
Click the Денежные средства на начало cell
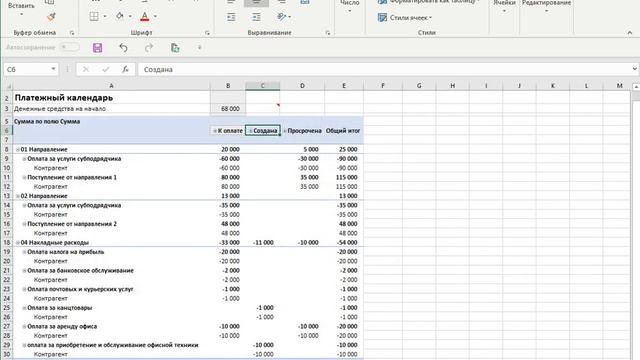coord(111,109)
